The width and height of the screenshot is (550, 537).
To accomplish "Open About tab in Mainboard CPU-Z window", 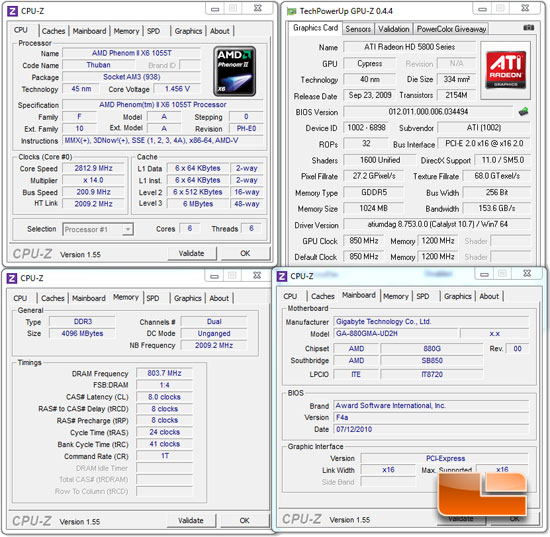I will [x=489, y=296].
